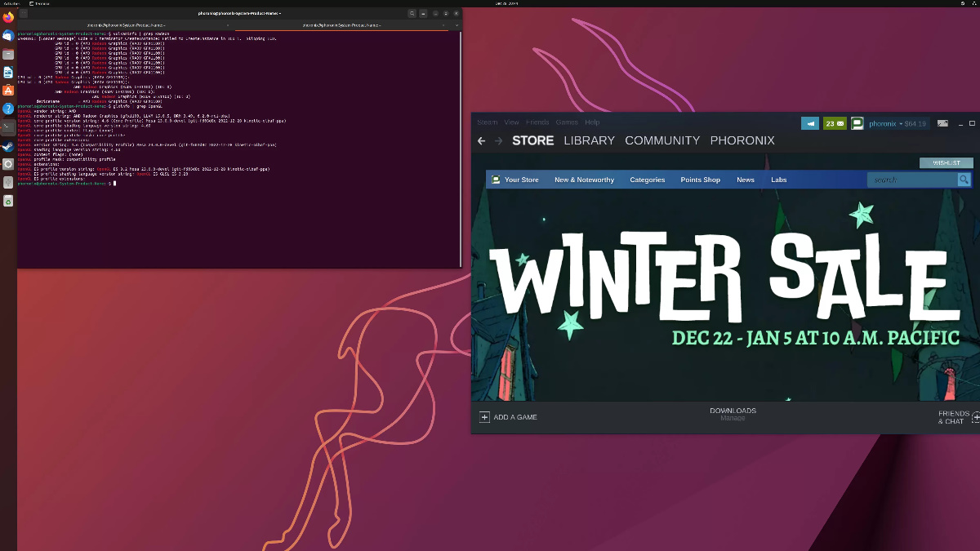Open the Friends menu in Steam

click(537, 122)
